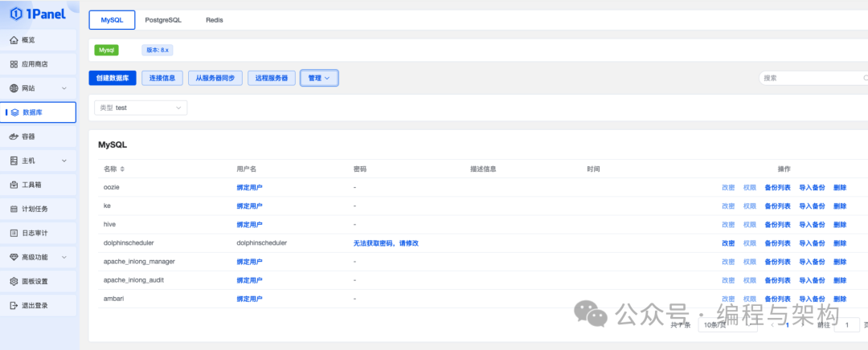Click the 远程服务器 button
The height and width of the screenshot is (350, 868).
(272, 78)
